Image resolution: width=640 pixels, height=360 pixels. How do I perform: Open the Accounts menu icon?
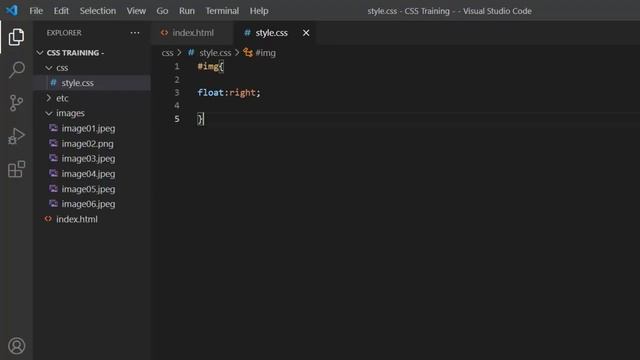(x=16, y=346)
